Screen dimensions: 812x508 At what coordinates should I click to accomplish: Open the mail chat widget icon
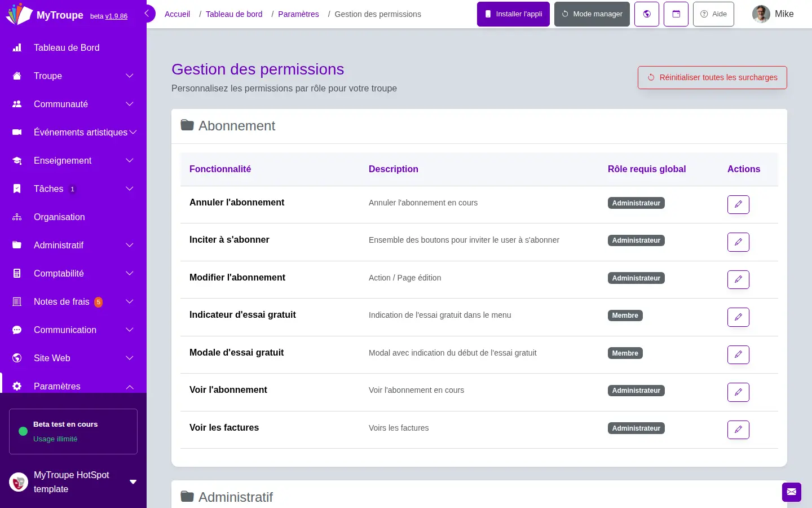(792, 492)
